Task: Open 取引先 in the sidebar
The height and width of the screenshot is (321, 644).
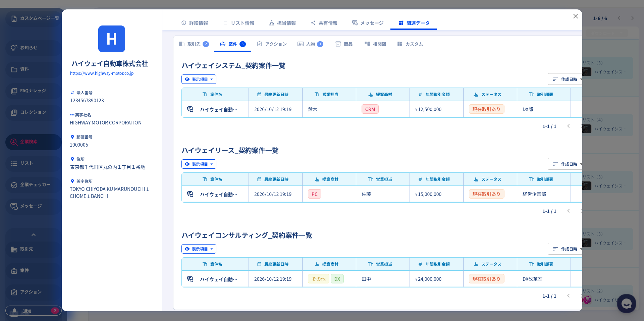Action: pos(33,249)
